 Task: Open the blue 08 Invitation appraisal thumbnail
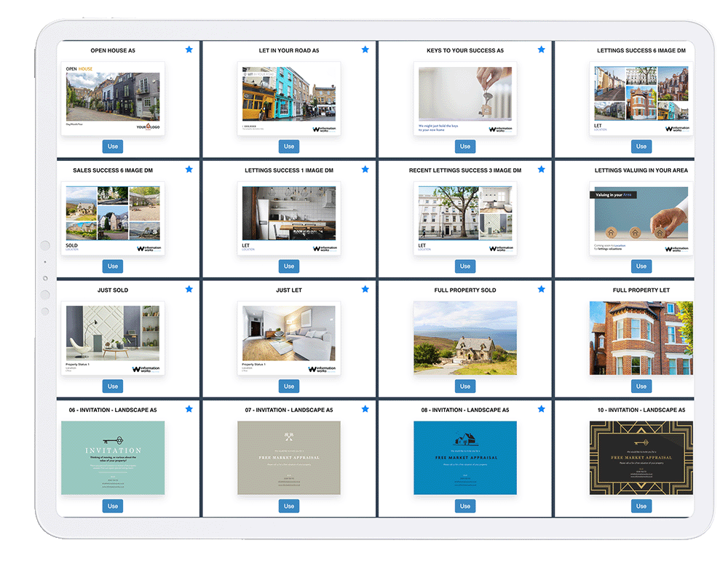(x=465, y=458)
